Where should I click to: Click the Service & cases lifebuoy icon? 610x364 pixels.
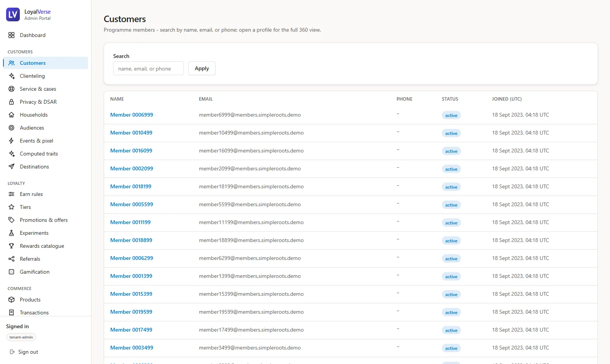coord(11,89)
